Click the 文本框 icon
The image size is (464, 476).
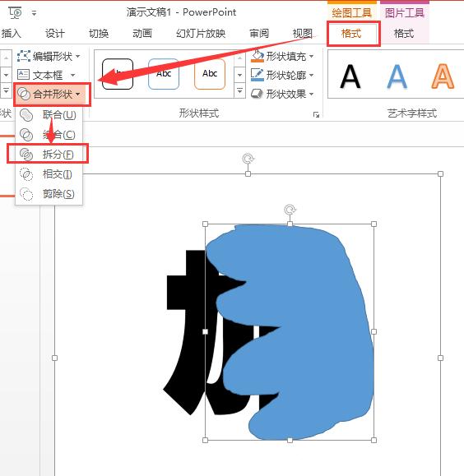click(x=23, y=75)
